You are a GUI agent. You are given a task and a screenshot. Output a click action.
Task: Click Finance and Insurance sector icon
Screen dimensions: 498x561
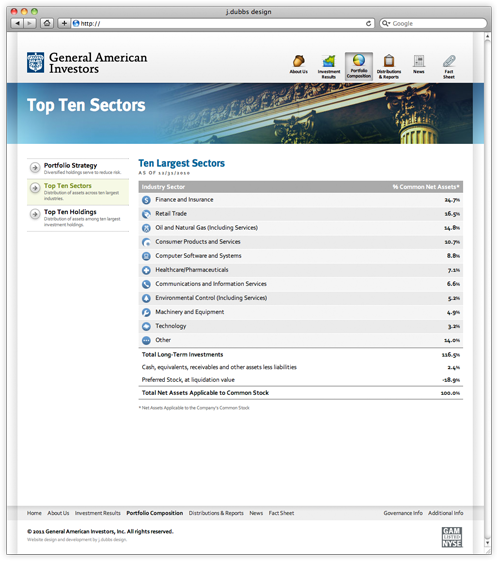(146, 200)
